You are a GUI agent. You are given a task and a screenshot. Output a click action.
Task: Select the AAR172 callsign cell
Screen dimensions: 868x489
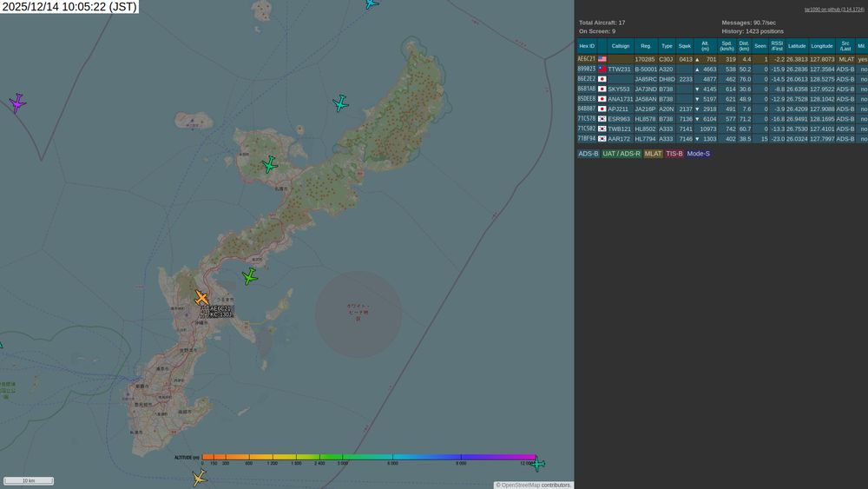point(619,139)
